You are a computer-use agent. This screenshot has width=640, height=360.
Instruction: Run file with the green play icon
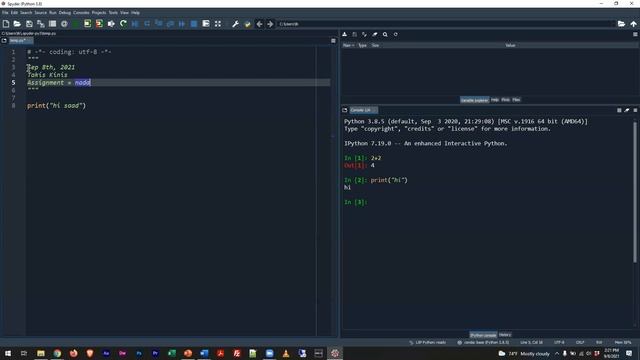tap(76, 24)
